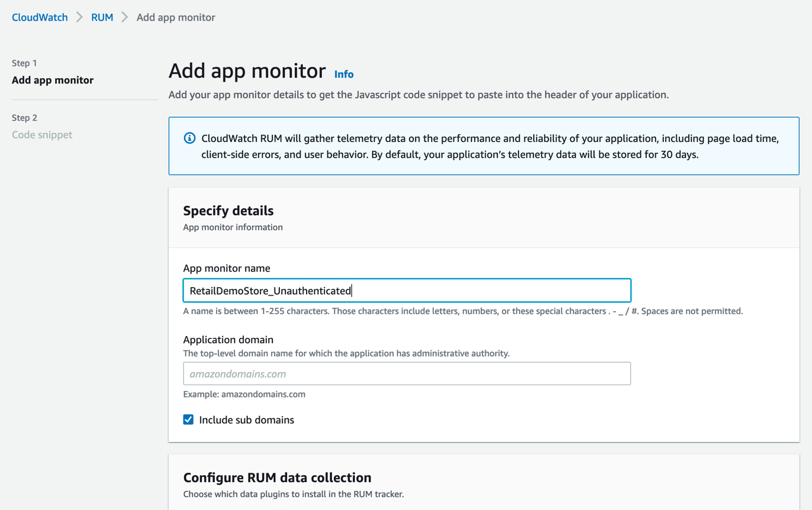Click the Specify details section heading

pos(229,210)
